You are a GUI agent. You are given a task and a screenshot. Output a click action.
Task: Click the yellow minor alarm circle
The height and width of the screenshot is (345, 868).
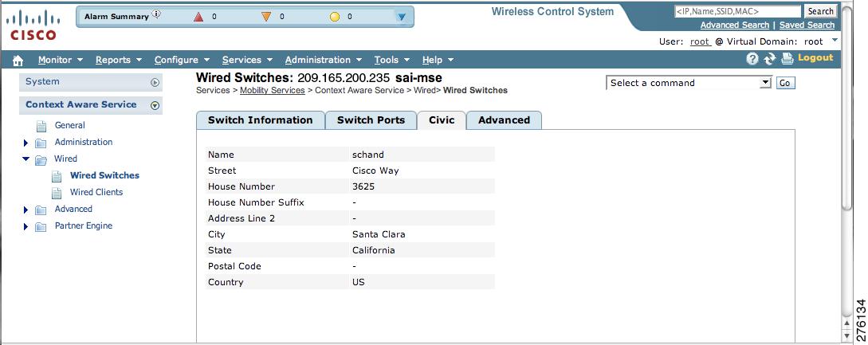pos(334,18)
